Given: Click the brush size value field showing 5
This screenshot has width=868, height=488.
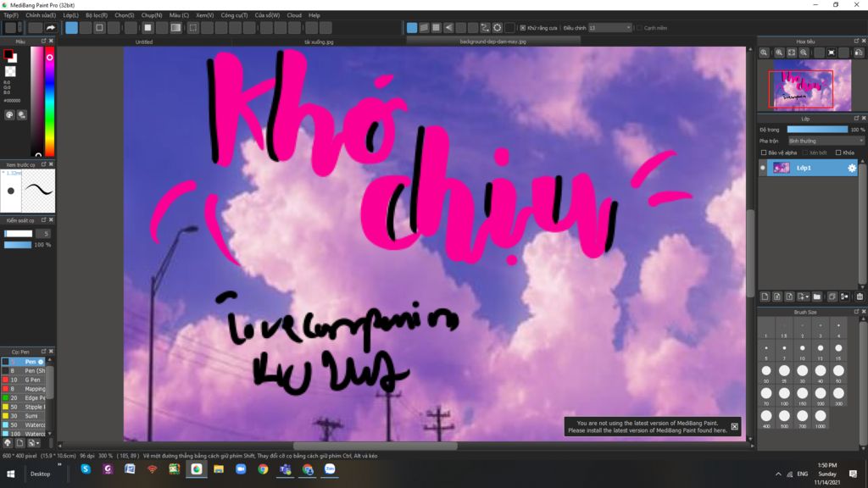Looking at the screenshot, I should click(42, 234).
